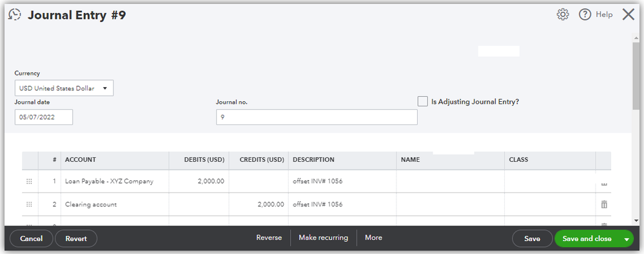Click the Save button
This screenshot has height=254, width=644.
click(x=532, y=239)
